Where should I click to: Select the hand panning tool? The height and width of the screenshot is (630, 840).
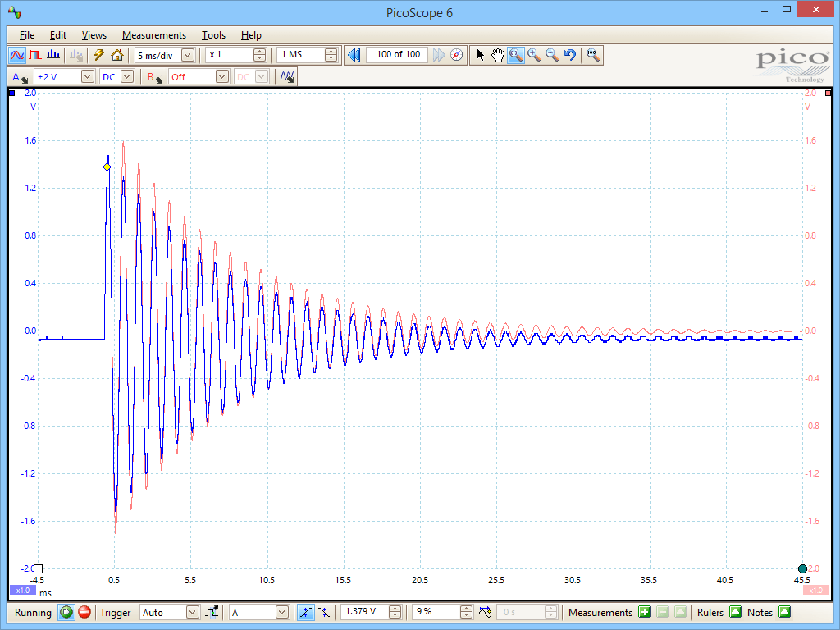tap(498, 55)
